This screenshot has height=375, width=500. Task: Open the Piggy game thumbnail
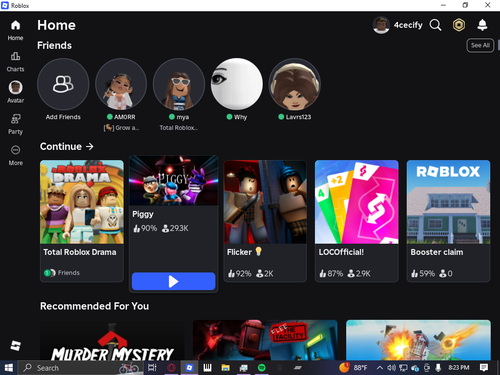174,181
